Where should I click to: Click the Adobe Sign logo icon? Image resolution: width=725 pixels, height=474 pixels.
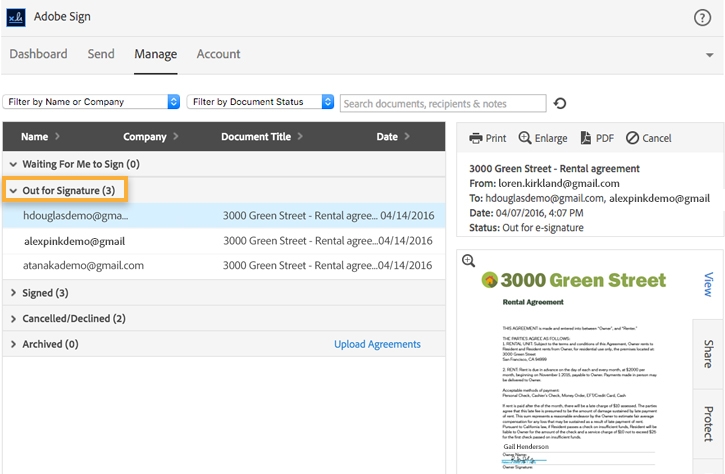[17, 17]
